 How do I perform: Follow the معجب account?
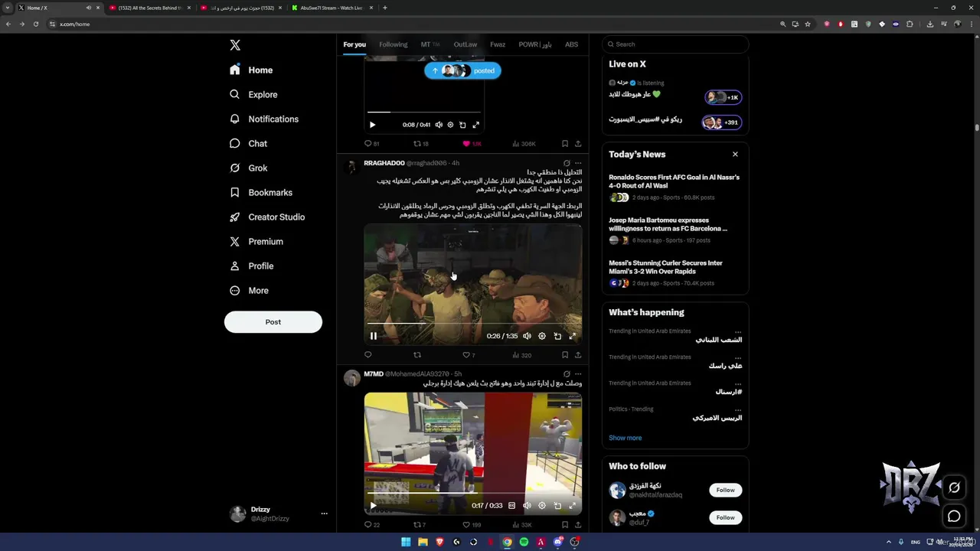click(x=726, y=517)
